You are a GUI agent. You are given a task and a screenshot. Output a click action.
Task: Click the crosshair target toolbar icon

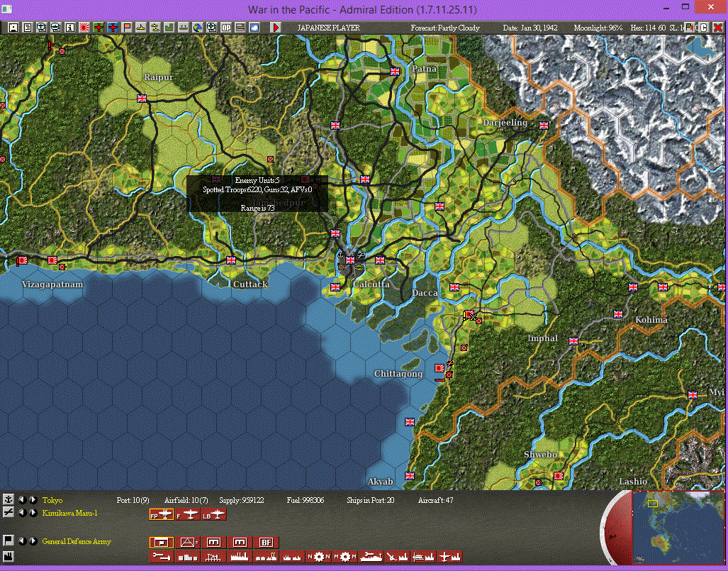(x=212, y=28)
